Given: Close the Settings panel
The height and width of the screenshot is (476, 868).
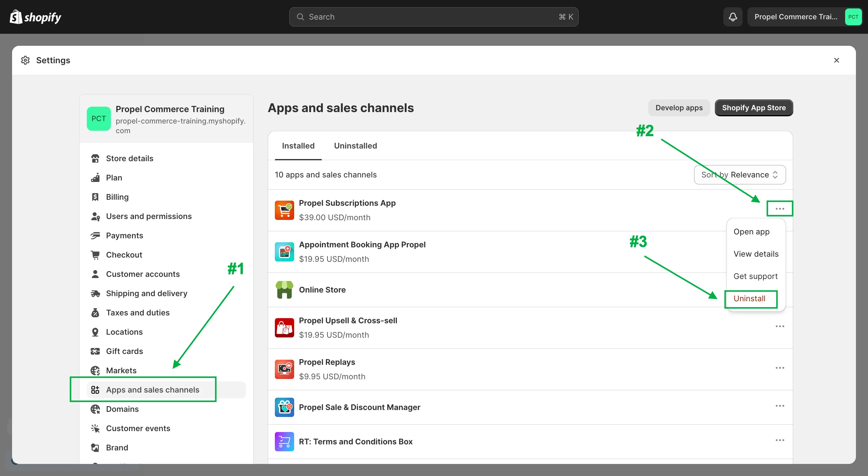Looking at the screenshot, I should 836,60.
